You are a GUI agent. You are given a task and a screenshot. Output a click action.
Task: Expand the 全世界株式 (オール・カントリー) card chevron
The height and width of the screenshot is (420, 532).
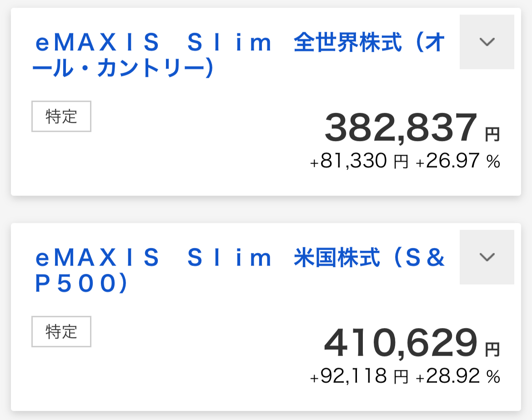pyautogui.click(x=487, y=42)
